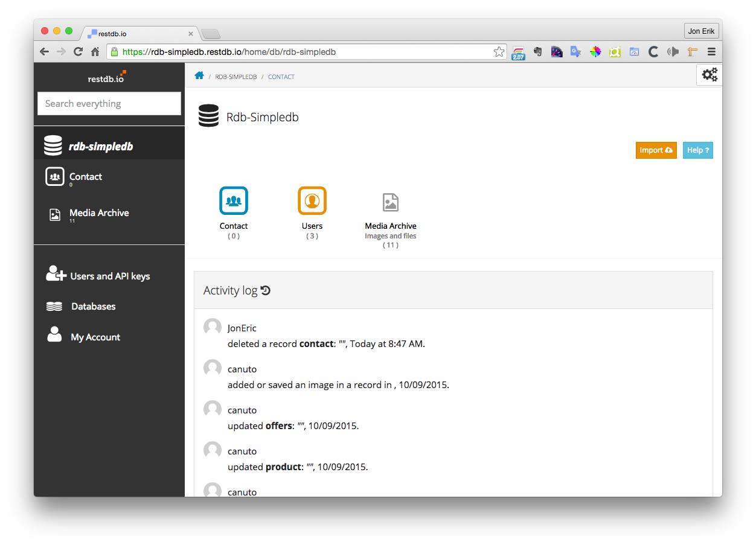756x545 pixels.
Task: Bookmark this page with the star
Action: (x=499, y=52)
